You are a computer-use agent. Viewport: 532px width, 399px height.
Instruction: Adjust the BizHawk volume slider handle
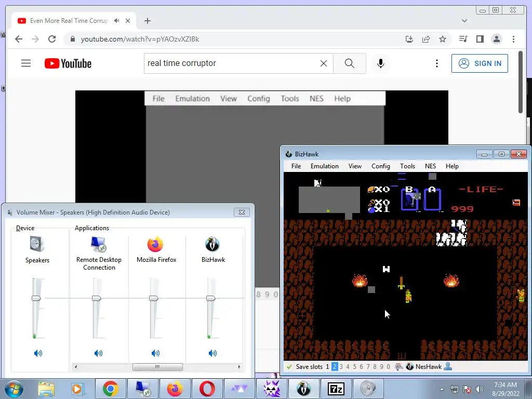point(211,298)
